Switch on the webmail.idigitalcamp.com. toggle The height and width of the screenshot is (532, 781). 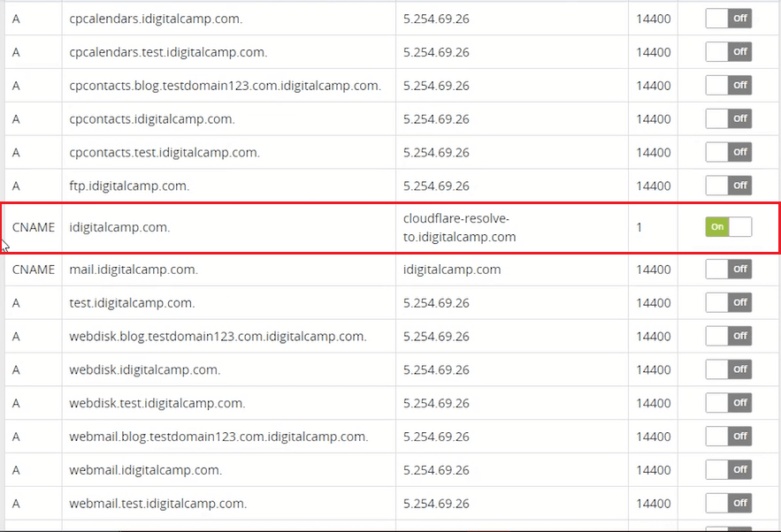tap(728, 470)
